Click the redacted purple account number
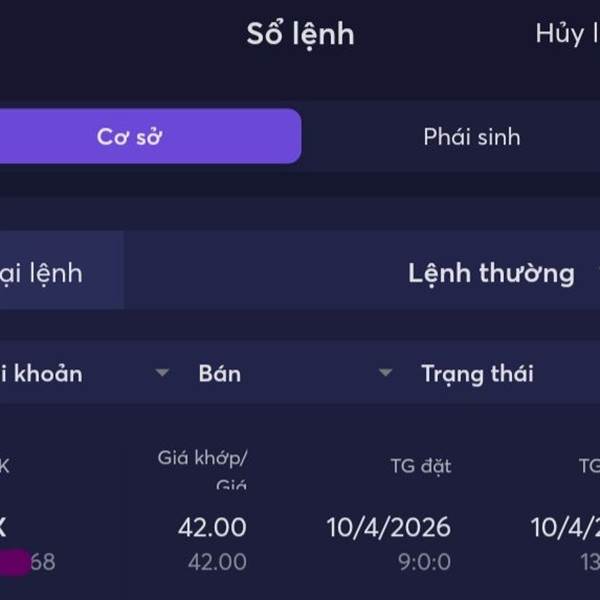This screenshot has height=600, width=600. pyautogui.click(x=12, y=562)
